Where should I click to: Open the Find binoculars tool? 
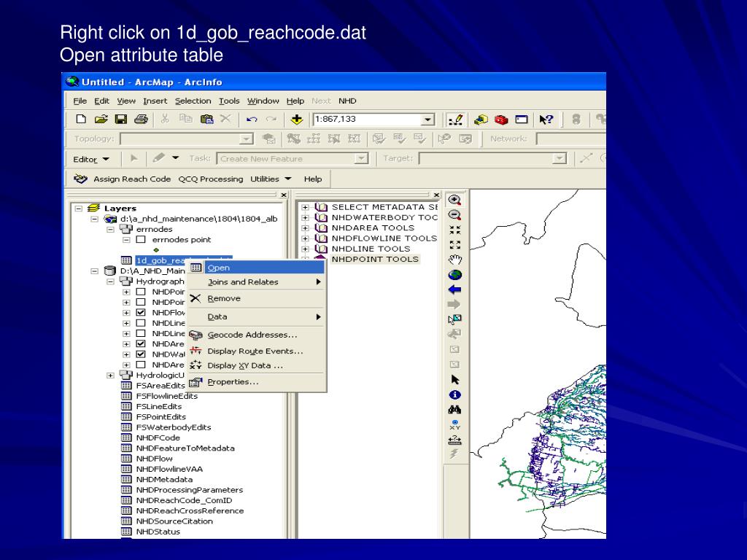[x=455, y=410]
